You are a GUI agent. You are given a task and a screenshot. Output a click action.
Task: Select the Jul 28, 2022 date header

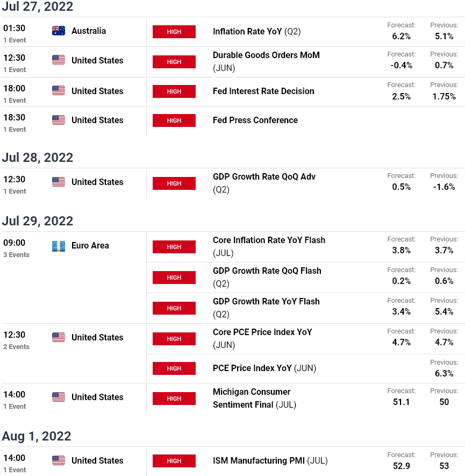pyautogui.click(x=37, y=158)
